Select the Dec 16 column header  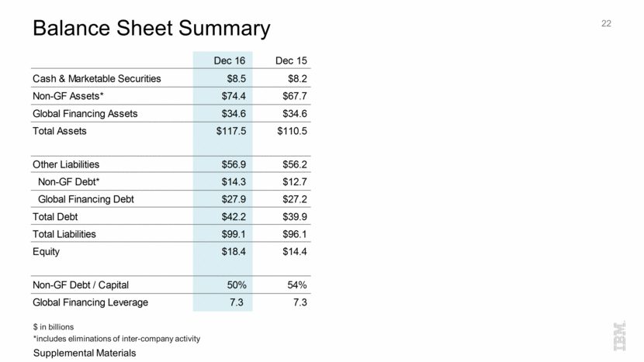click(230, 60)
